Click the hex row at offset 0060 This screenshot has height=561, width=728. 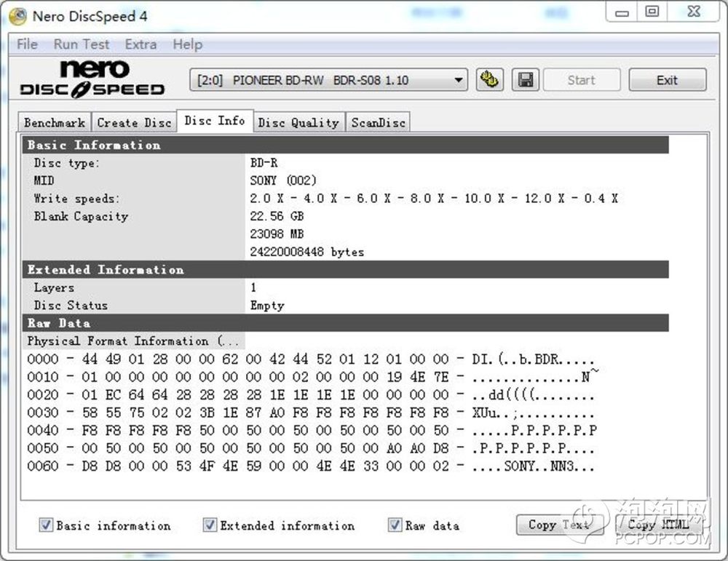point(311,466)
